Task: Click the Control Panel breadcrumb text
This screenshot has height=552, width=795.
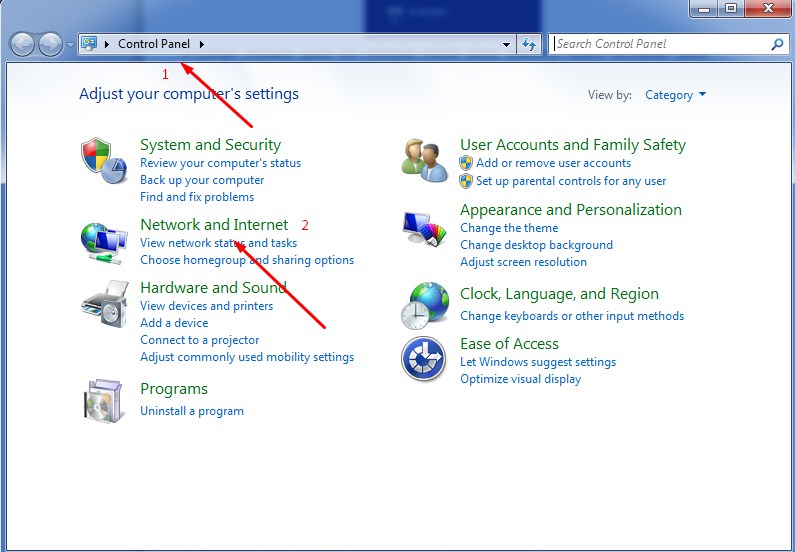Action: point(154,44)
